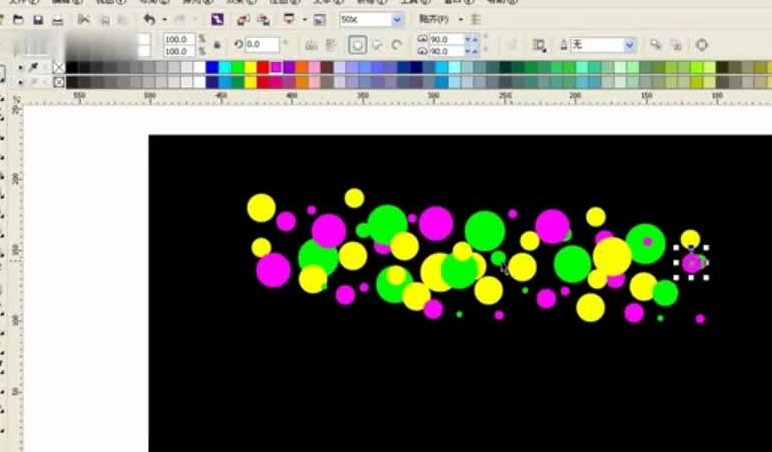This screenshot has height=452, width=772.
Task: Pick the black swatch in top palette
Action: pyautogui.click(x=72, y=67)
